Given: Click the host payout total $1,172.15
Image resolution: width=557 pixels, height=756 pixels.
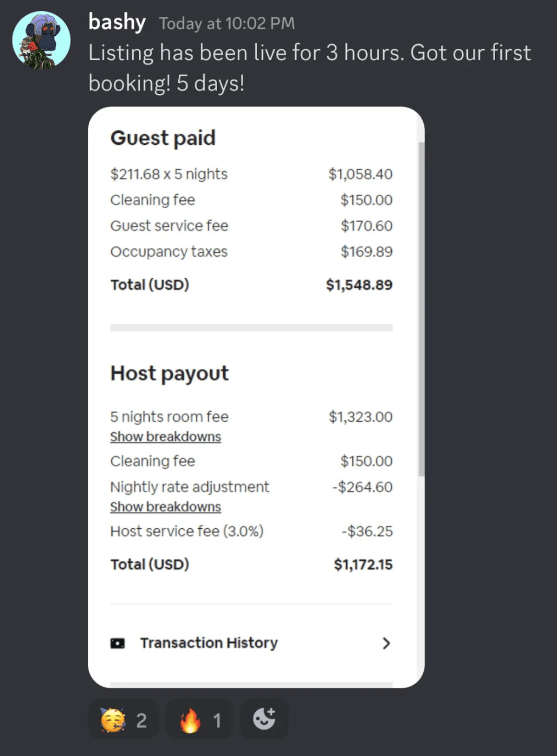Looking at the screenshot, I should [x=363, y=564].
